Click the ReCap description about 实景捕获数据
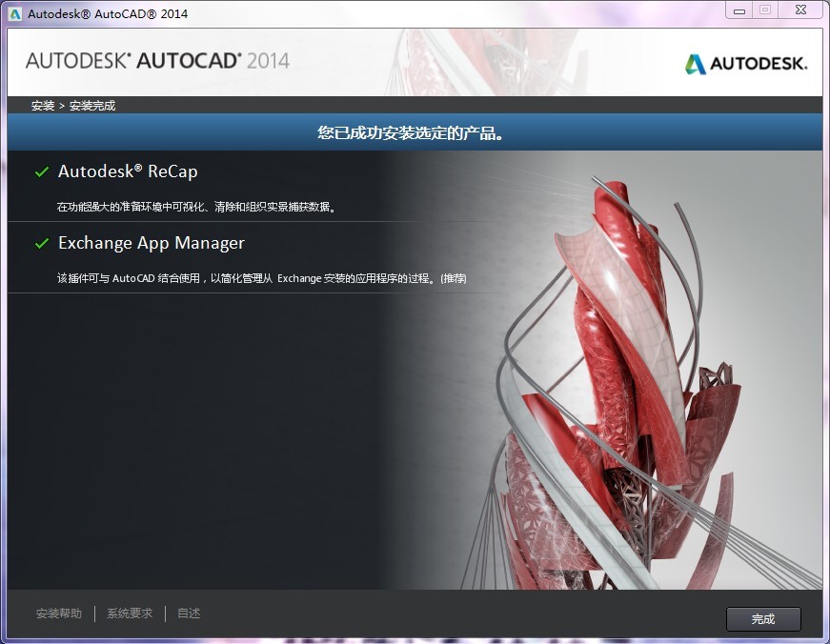The height and width of the screenshot is (644, 830). tap(196, 207)
